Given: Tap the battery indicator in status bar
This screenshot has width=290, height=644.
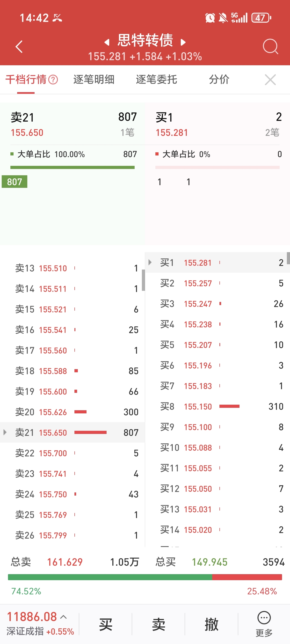Looking at the screenshot, I should tap(261, 18).
